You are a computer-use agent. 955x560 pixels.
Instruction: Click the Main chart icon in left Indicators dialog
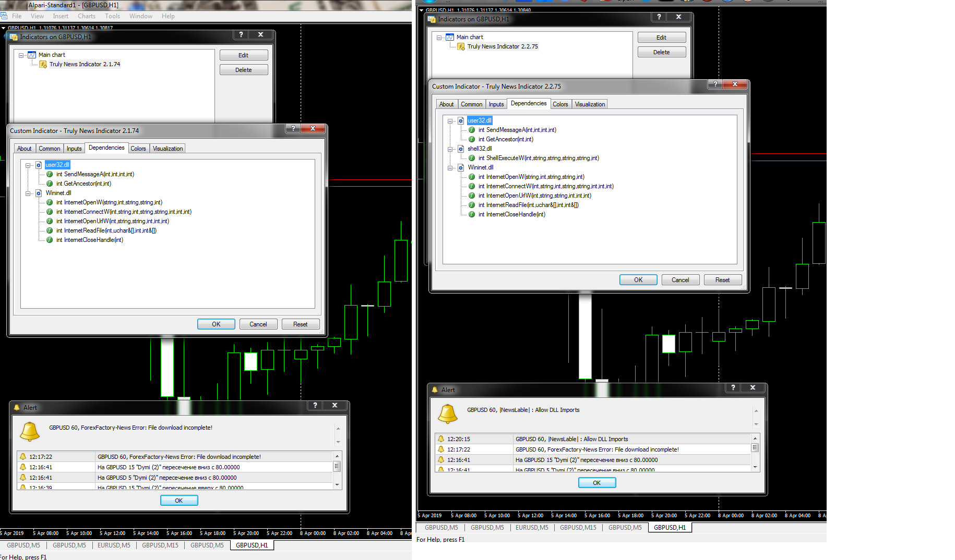pyautogui.click(x=32, y=55)
